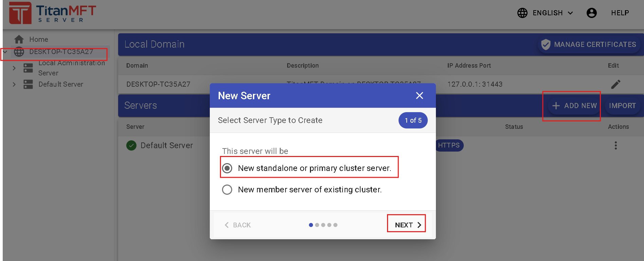Select New member server of existing cluster
The width and height of the screenshot is (644, 261).
pos(227,190)
